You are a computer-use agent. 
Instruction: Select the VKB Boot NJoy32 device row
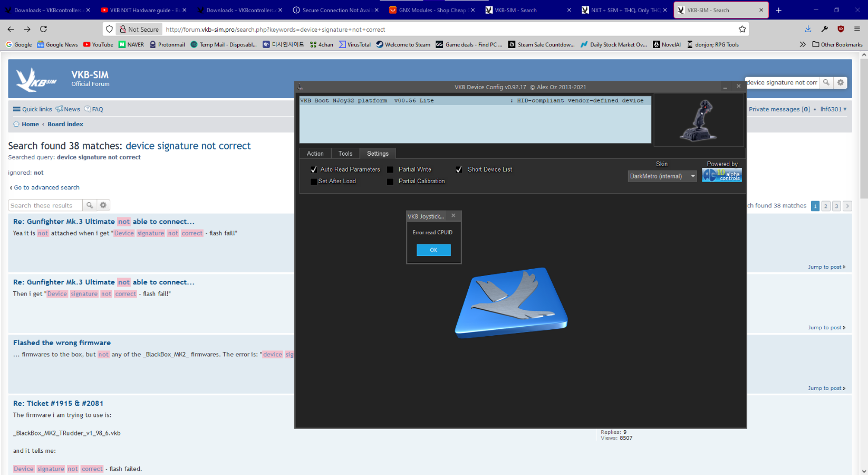pyautogui.click(x=475, y=100)
